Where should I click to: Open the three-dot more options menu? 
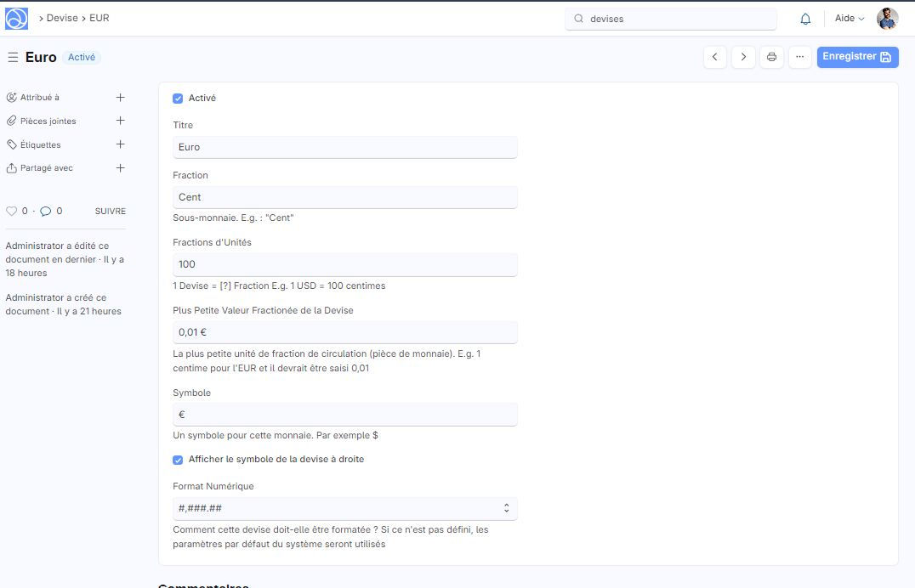pyautogui.click(x=799, y=57)
